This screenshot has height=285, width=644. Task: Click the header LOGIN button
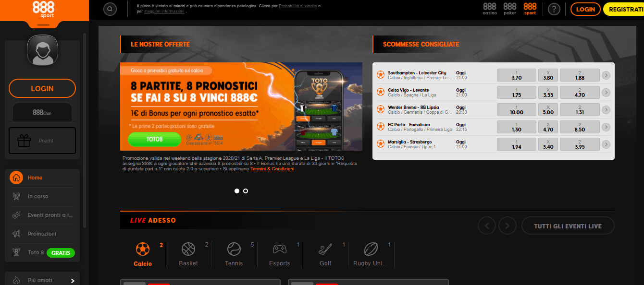585,9
